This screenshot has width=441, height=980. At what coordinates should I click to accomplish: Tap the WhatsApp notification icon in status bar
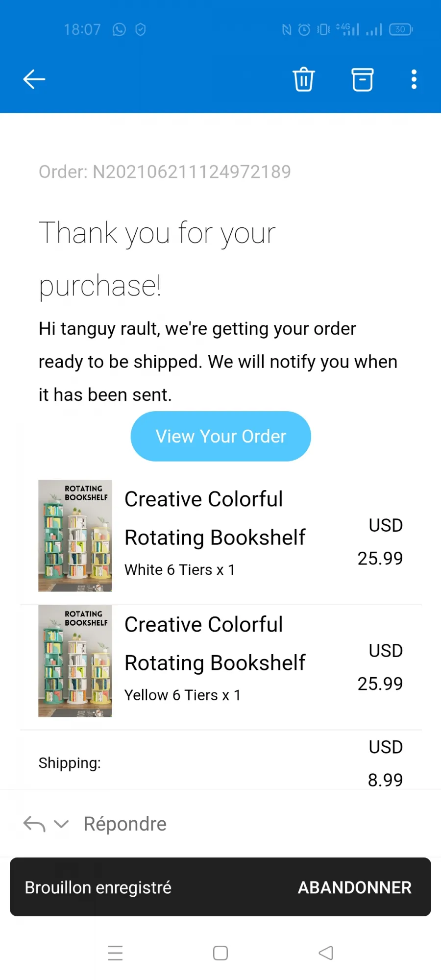[x=119, y=30]
